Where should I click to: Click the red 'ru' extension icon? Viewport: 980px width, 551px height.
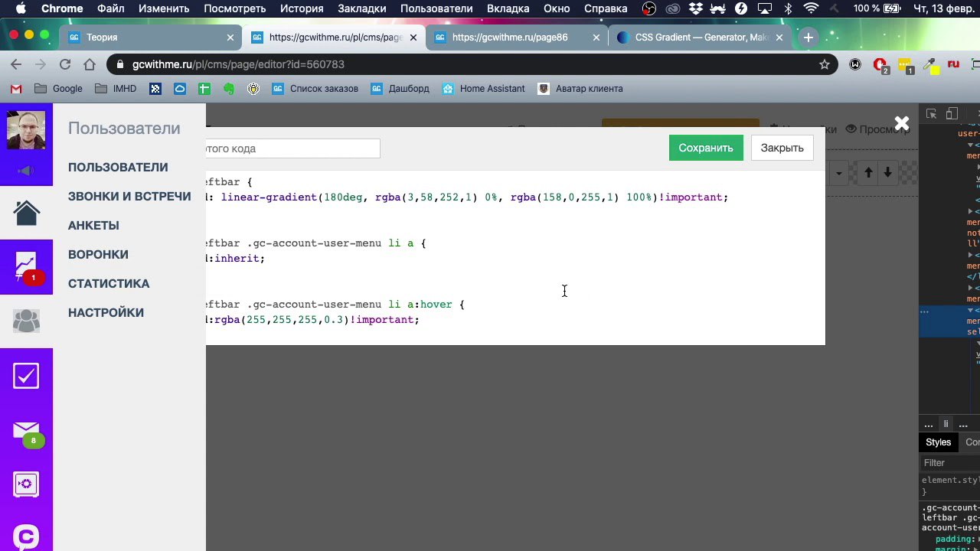point(953,65)
